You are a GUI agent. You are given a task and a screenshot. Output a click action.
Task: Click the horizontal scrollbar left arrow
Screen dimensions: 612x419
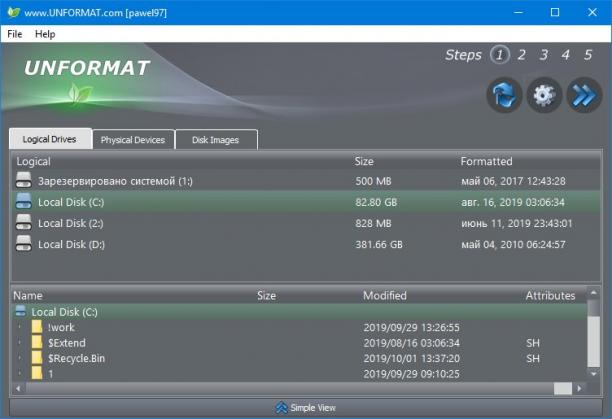coord(18,388)
